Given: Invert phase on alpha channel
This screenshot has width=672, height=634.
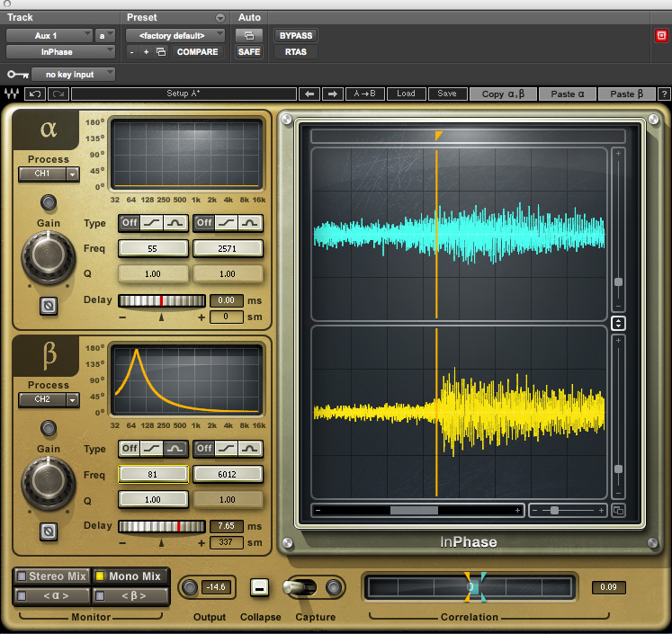Looking at the screenshot, I should tap(49, 306).
